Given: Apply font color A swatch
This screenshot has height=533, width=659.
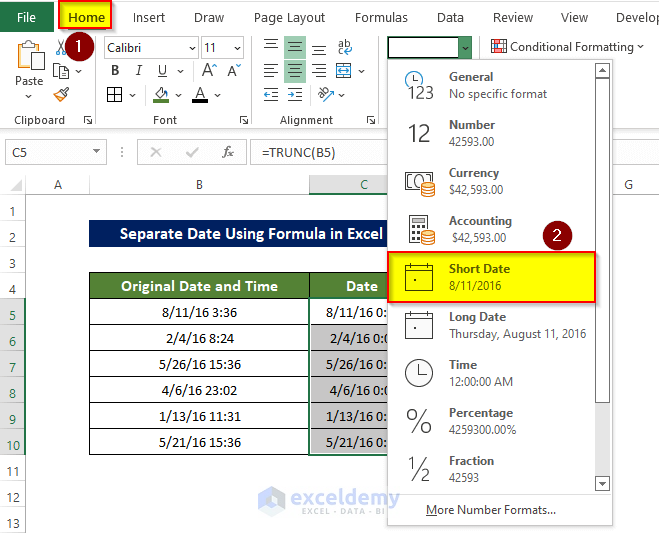Looking at the screenshot, I should (200, 95).
